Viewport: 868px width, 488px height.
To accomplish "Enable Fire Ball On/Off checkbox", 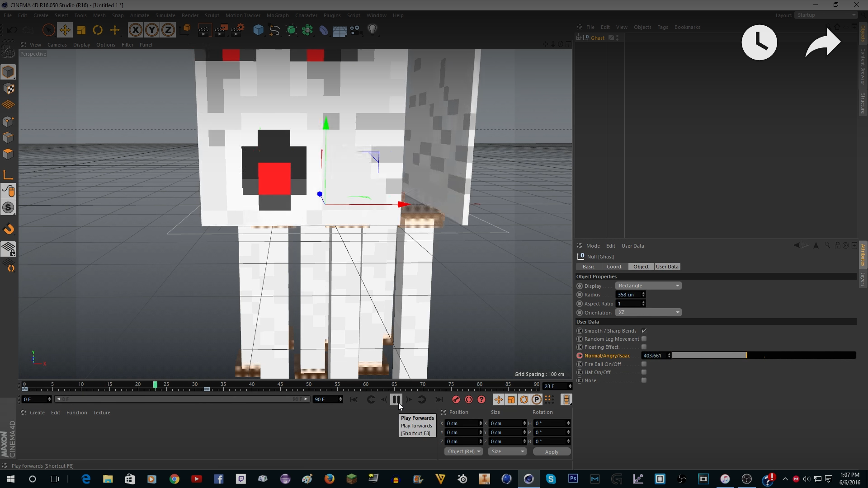I will tap(644, 364).
